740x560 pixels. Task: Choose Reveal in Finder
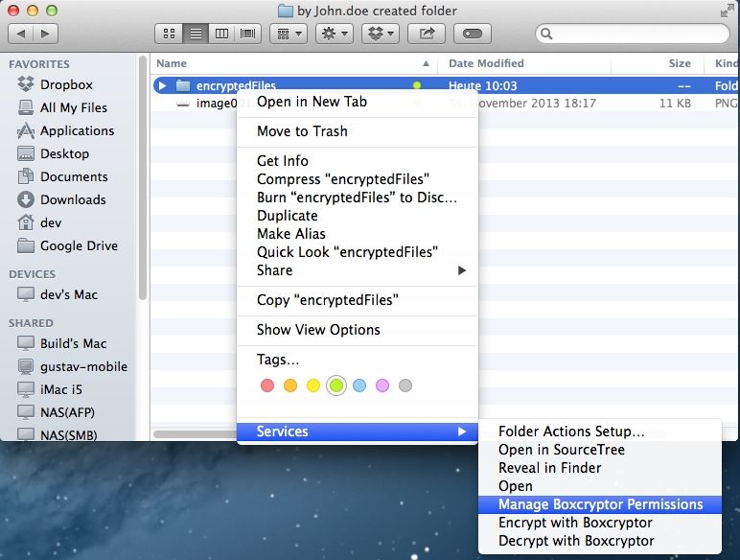600,468
